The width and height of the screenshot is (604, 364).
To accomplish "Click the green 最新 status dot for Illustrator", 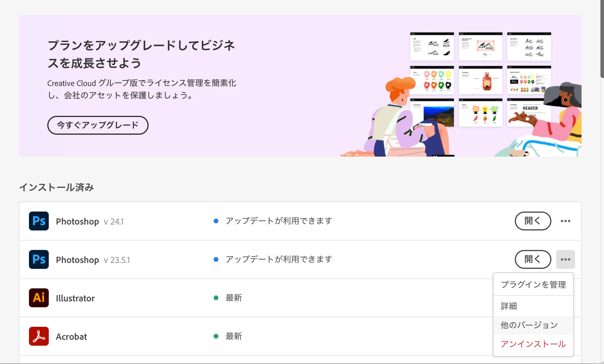I will (216, 298).
